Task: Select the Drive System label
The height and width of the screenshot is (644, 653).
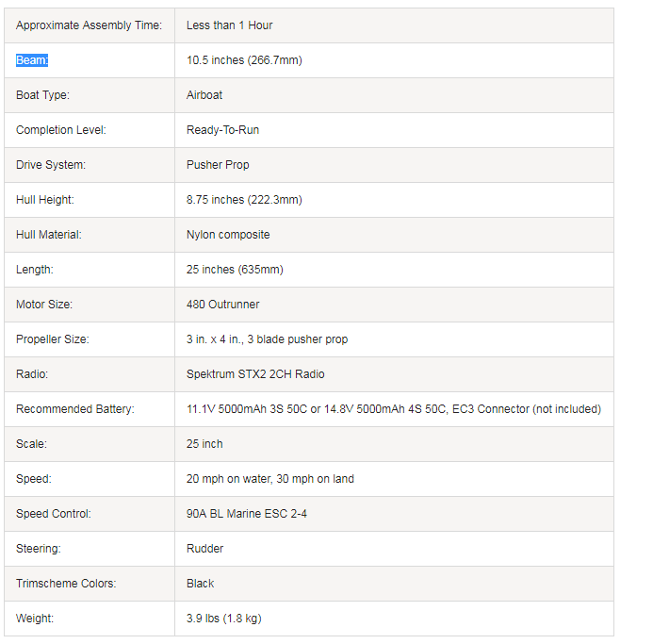Action: (51, 165)
